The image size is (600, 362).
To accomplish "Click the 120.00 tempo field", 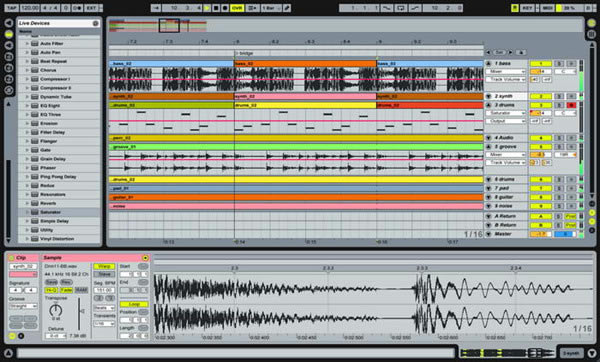I will click(x=30, y=8).
